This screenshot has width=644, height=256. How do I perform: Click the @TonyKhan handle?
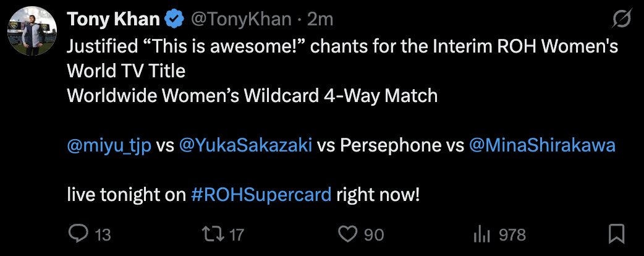click(x=241, y=20)
